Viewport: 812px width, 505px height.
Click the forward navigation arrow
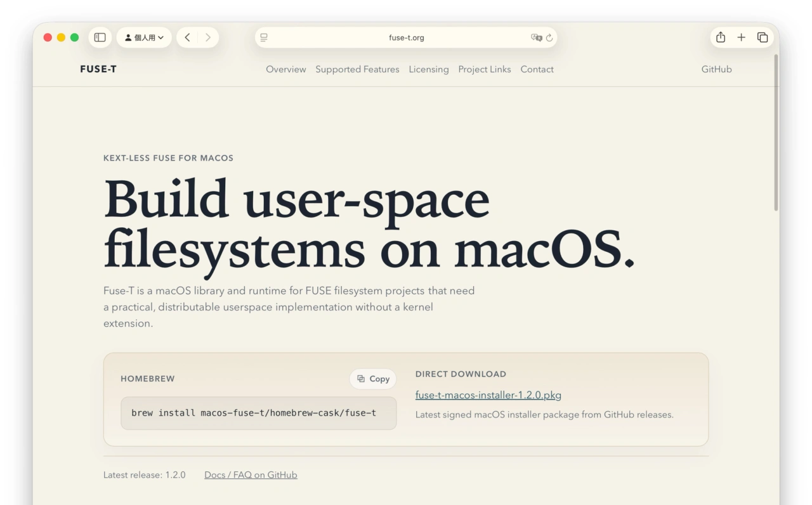[x=207, y=37]
